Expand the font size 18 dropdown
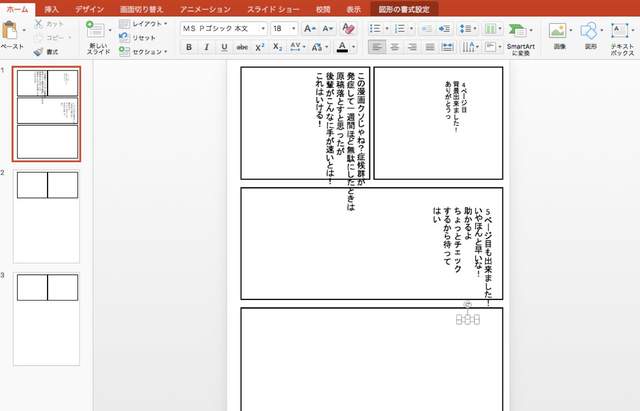 click(x=283, y=29)
